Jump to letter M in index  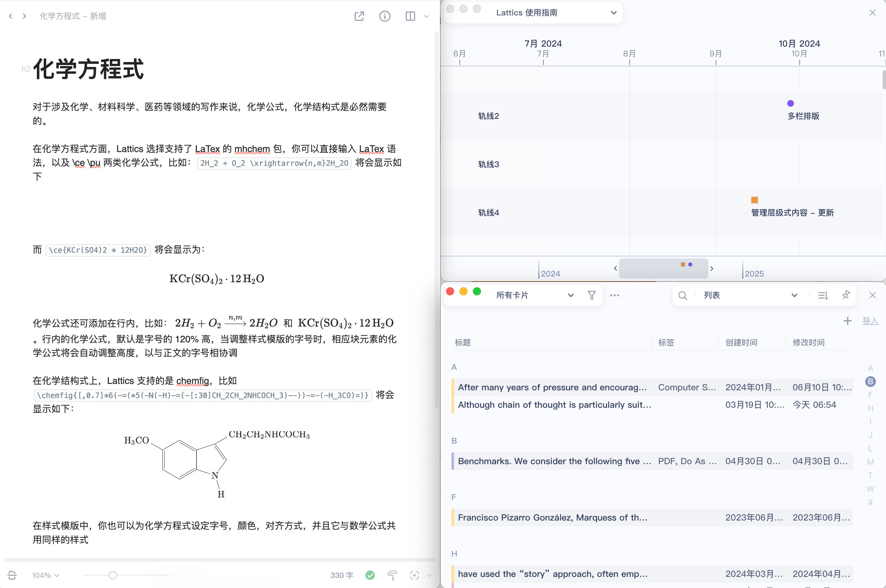pyautogui.click(x=870, y=462)
